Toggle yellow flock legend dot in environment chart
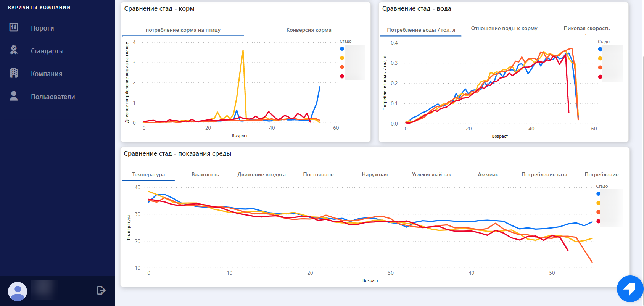Screen dimensions: 644x306 pos(598,203)
